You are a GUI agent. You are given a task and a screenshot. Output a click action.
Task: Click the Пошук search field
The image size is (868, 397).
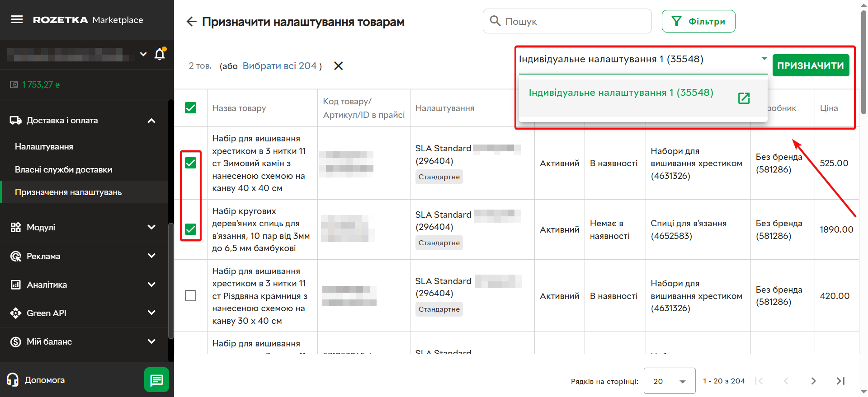(x=567, y=21)
